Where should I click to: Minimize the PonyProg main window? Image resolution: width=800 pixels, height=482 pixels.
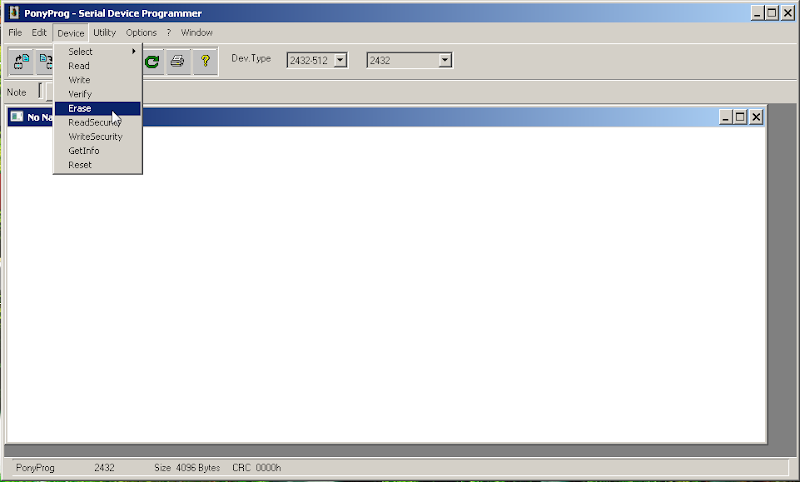(x=757, y=13)
